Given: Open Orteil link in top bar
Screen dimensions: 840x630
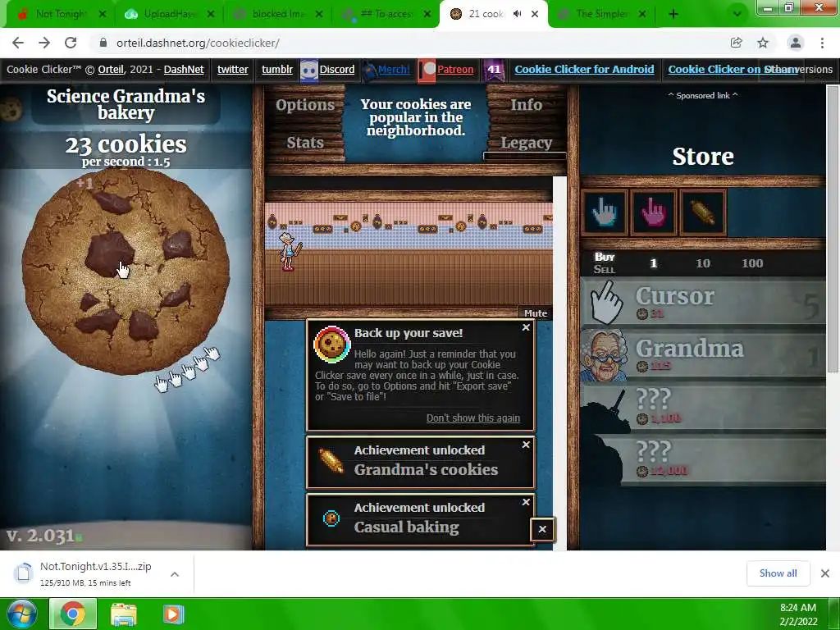Looking at the screenshot, I should pyautogui.click(x=111, y=69).
